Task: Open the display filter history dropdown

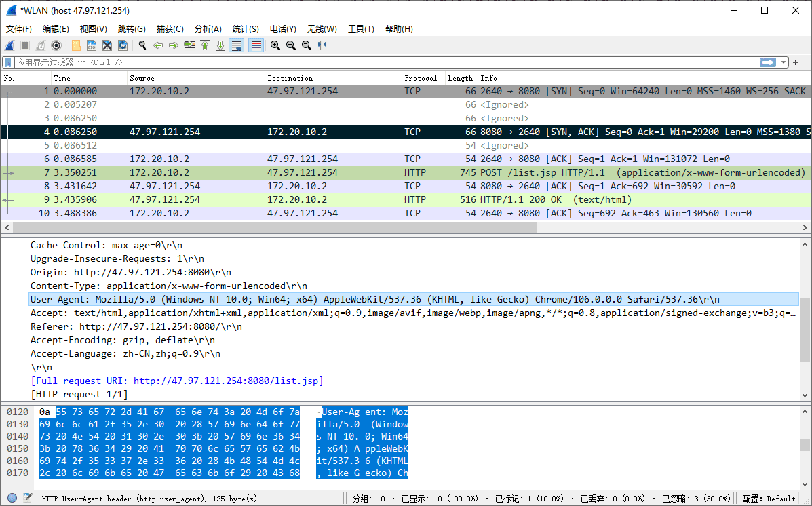Action: [x=784, y=62]
